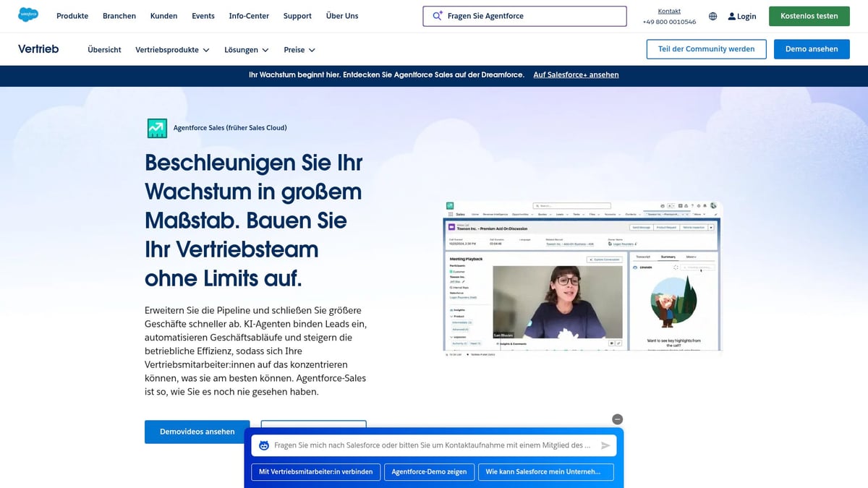
Task: Expand the Preise dropdown
Action: pos(299,50)
